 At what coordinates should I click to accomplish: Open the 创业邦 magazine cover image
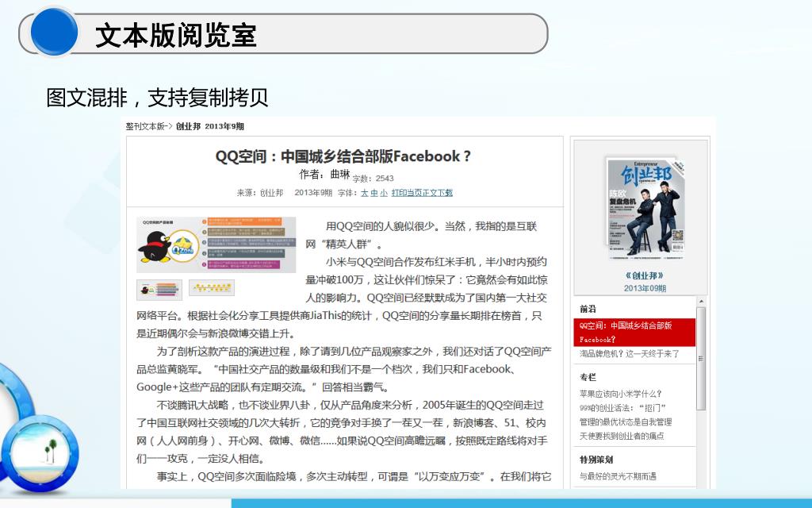click(x=645, y=207)
